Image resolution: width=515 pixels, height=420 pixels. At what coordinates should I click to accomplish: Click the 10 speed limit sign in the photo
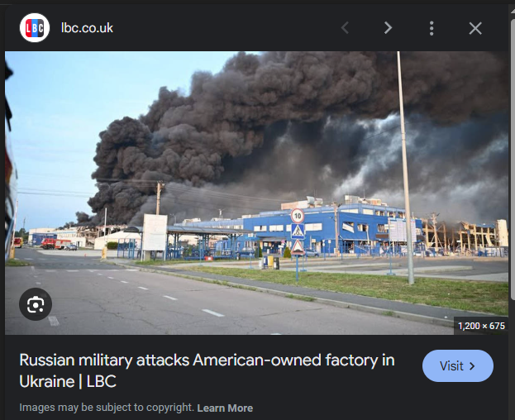tap(298, 216)
